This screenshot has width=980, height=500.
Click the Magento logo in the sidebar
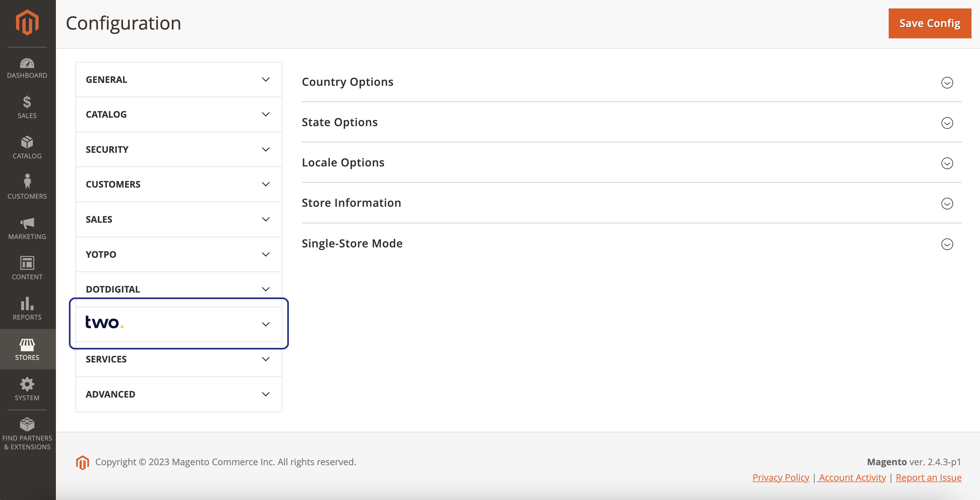click(27, 23)
